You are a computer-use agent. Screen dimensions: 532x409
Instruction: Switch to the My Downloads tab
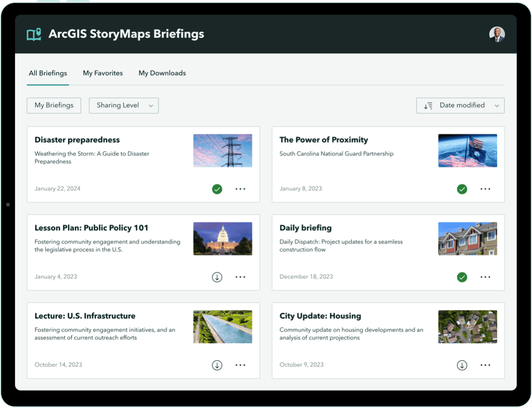pyautogui.click(x=162, y=73)
